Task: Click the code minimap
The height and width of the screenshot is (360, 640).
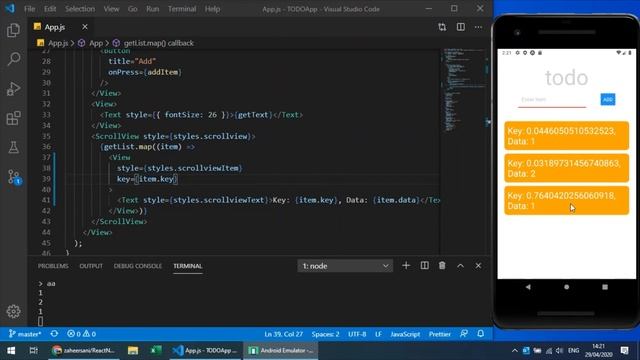Action: [464, 90]
